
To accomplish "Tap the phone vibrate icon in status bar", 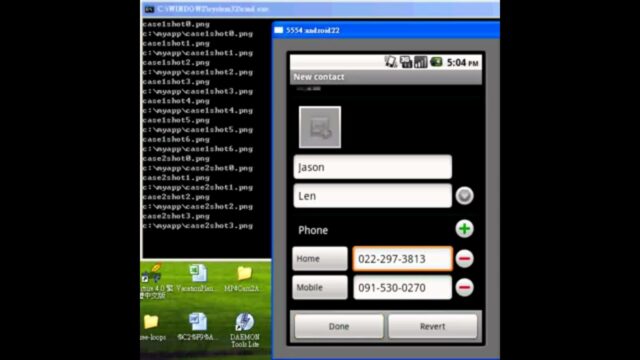I will 391,62.
